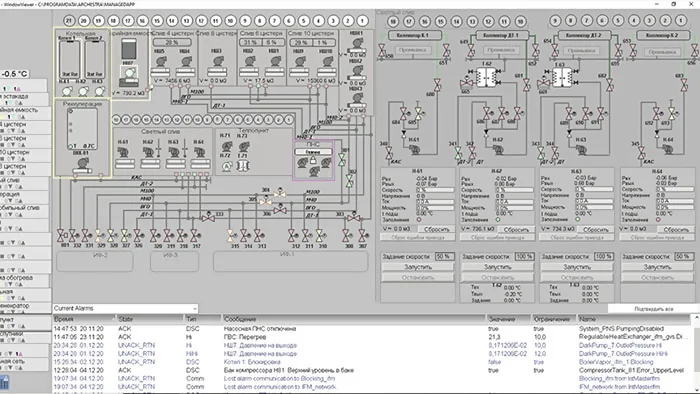Image resolution: width=700 pixels, height=394 pixels.
Task: Select alarm row ГВС: Перегрев
Action: pos(373,337)
